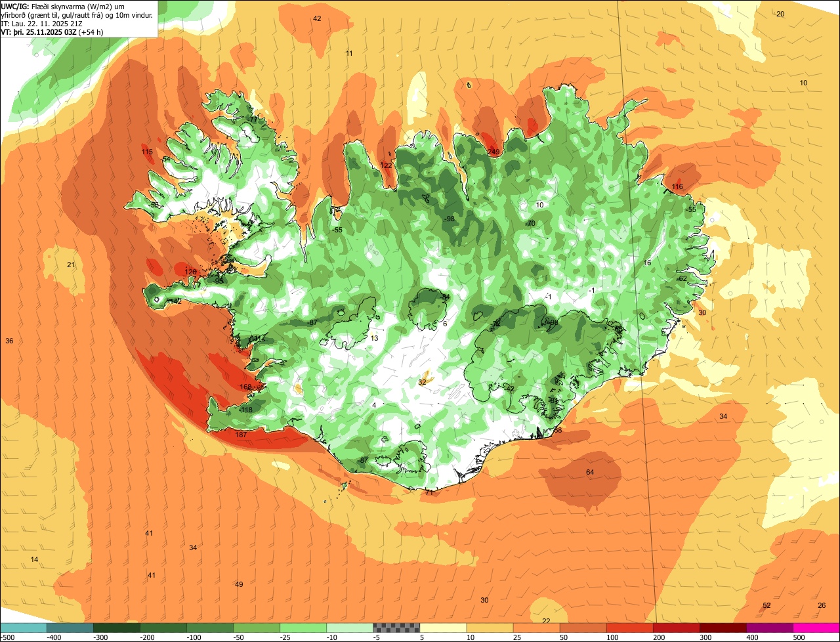
Task: Click the map value 122 in the northern fjord
Action: 386,165
